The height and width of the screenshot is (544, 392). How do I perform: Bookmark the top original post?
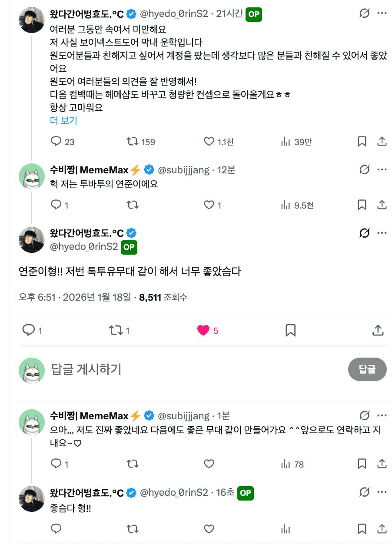[362, 142]
